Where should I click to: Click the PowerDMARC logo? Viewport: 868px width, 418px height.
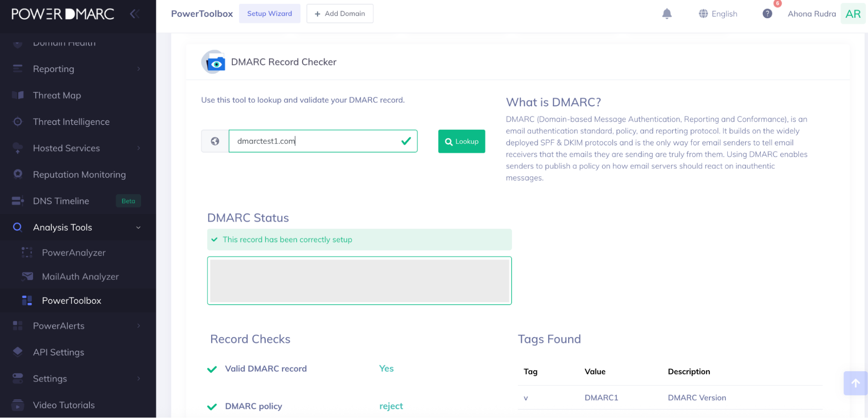point(61,13)
